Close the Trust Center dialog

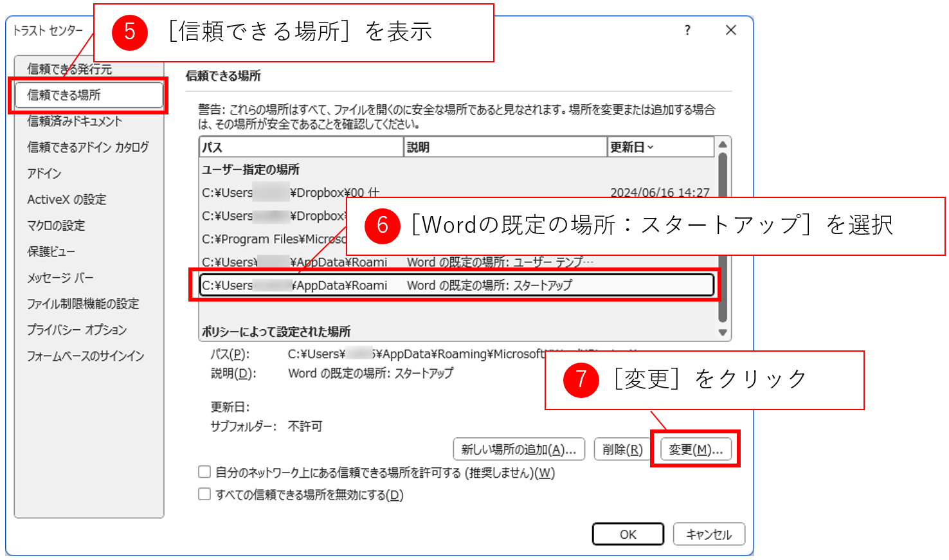pos(730,30)
